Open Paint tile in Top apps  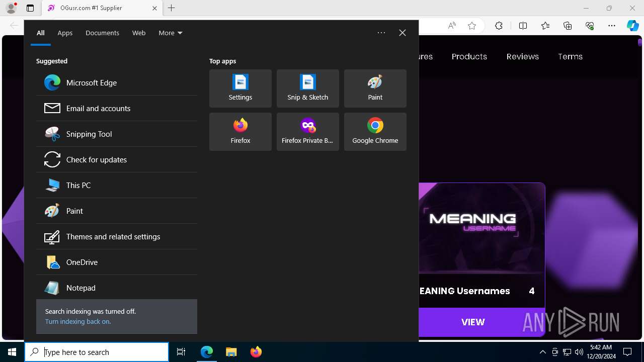tap(375, 88)
